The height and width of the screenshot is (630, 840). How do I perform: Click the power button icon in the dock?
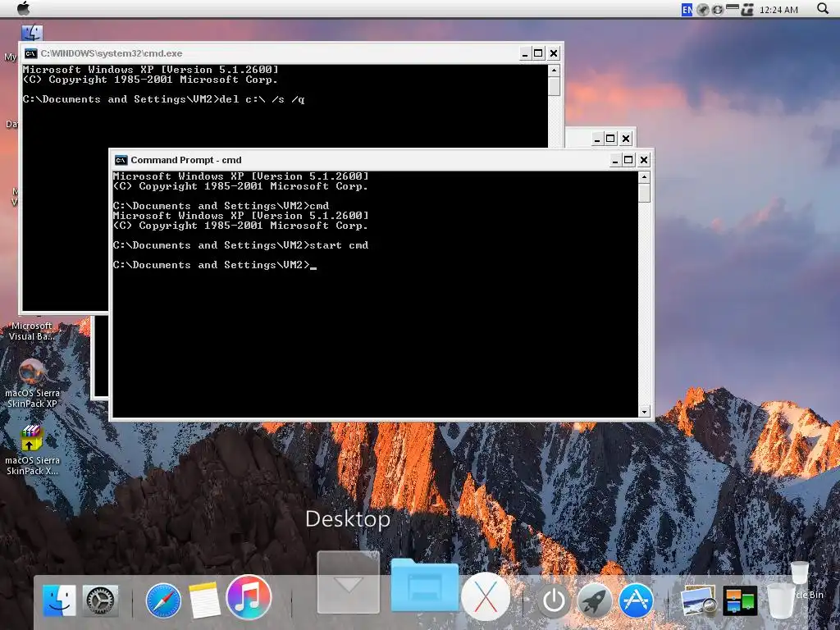coord(554,600)
